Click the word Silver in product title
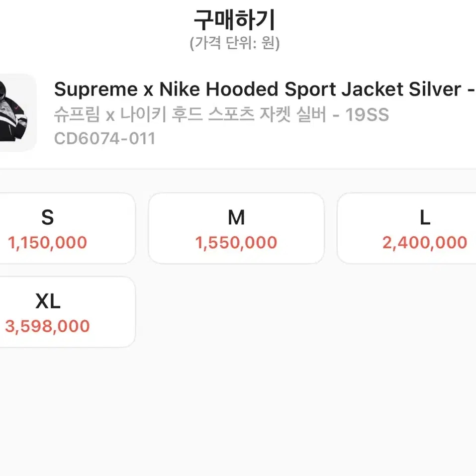This screenshot has height=476, width=476. [x=435, y=89]
